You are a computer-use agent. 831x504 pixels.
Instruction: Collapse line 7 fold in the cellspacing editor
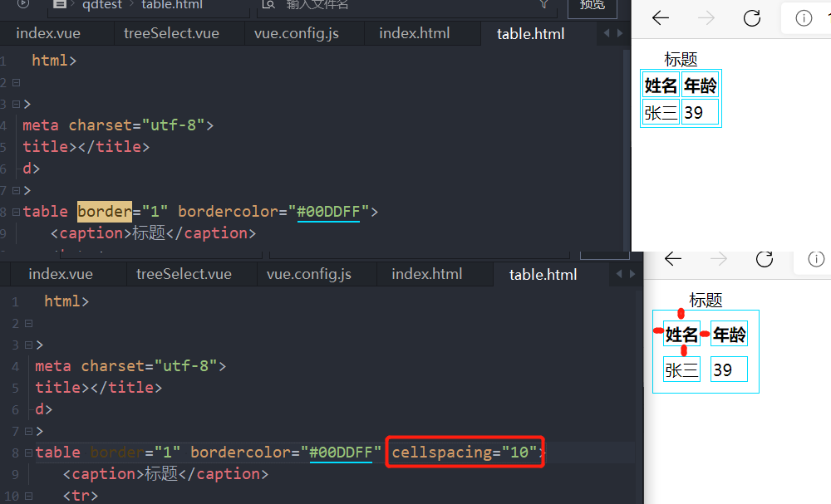[28, 431]
